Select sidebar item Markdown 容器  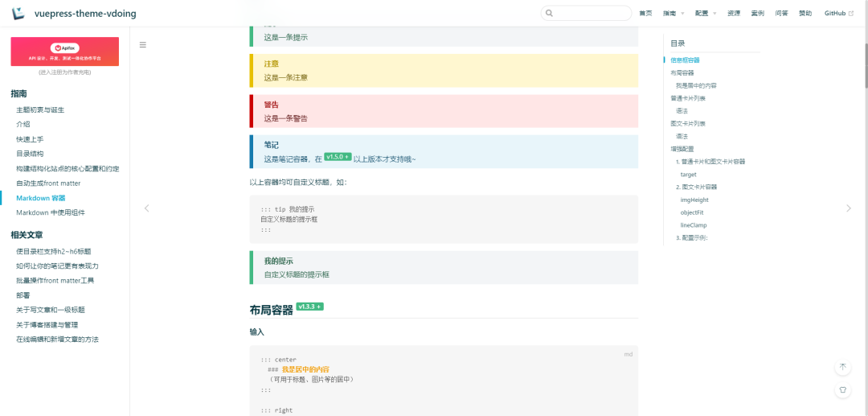42,198
